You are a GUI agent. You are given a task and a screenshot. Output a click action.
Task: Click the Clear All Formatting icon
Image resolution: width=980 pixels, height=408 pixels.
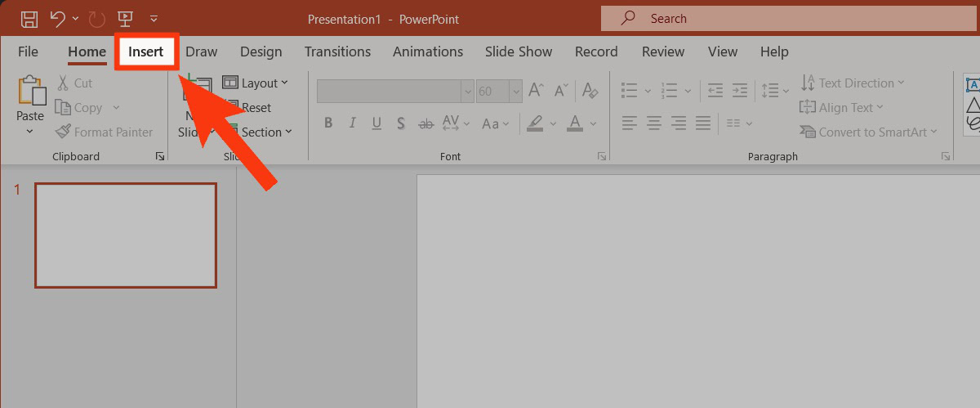coord(592,90)
